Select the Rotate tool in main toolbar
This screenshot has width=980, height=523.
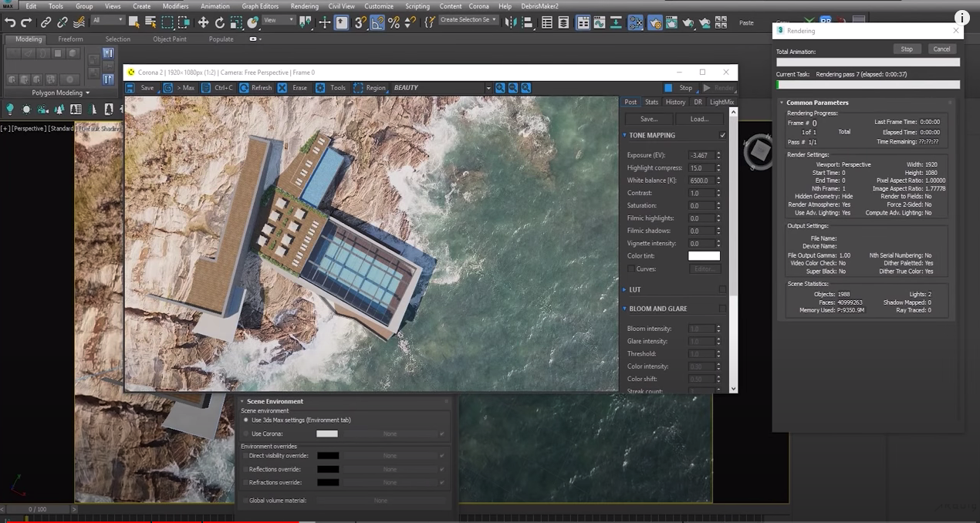pos(220,23)
